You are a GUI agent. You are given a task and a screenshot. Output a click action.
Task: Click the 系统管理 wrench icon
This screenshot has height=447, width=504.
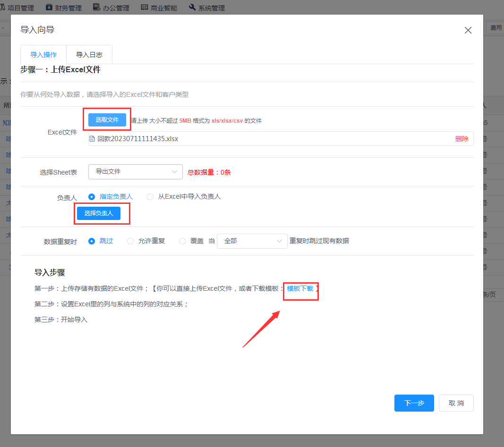[x=192, y=7]
